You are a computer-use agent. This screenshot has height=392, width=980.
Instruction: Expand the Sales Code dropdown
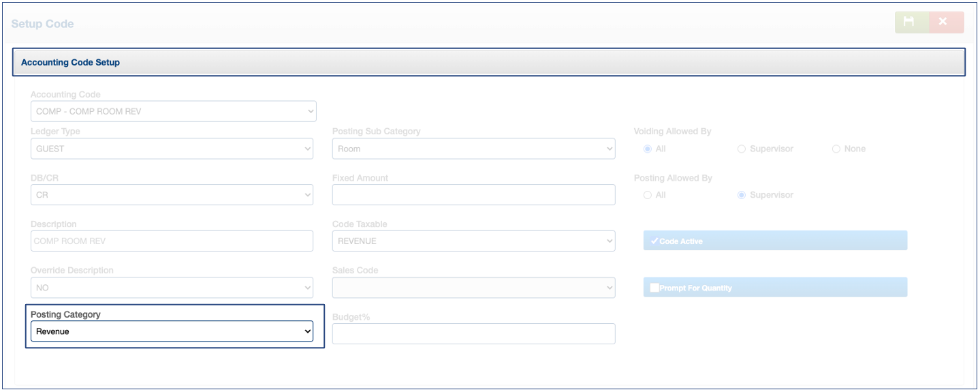tap(473, 288)
